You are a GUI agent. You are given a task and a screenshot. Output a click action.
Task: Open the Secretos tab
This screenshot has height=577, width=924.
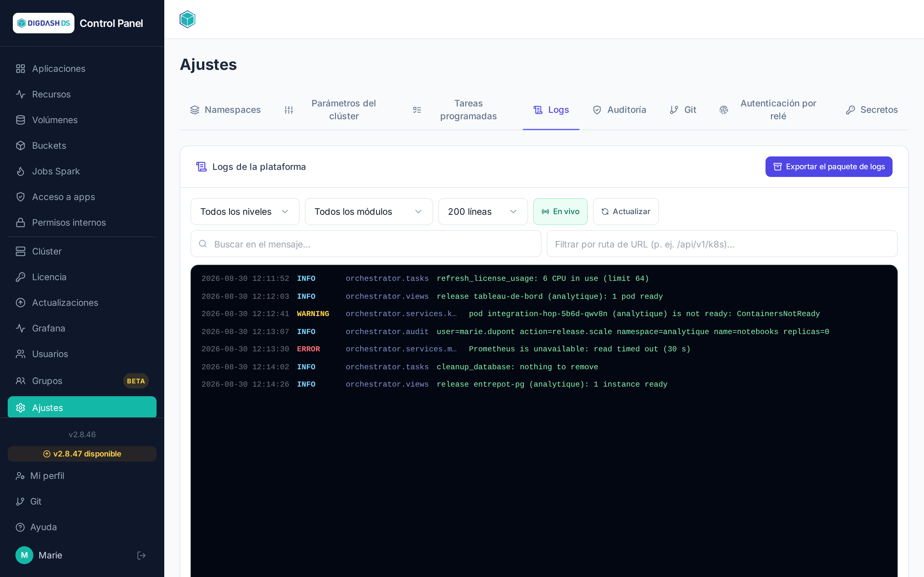(x=871, y=110)
